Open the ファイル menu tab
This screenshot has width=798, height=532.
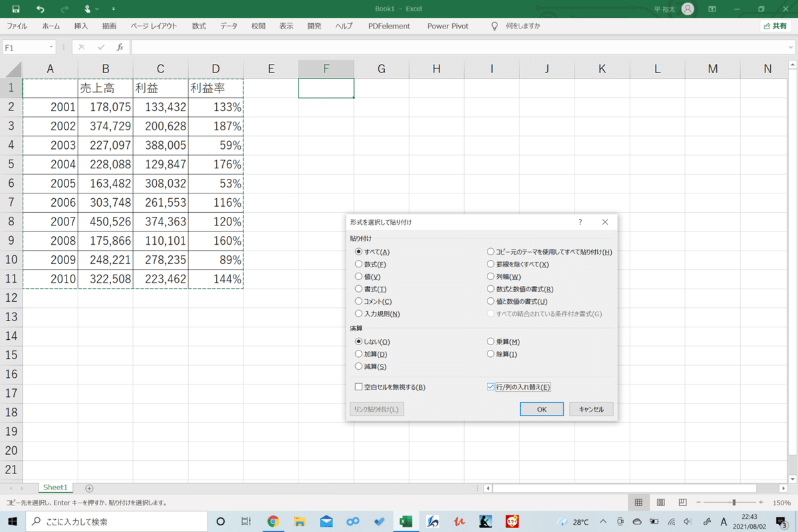pyautogui.click(x=17, y=26)
